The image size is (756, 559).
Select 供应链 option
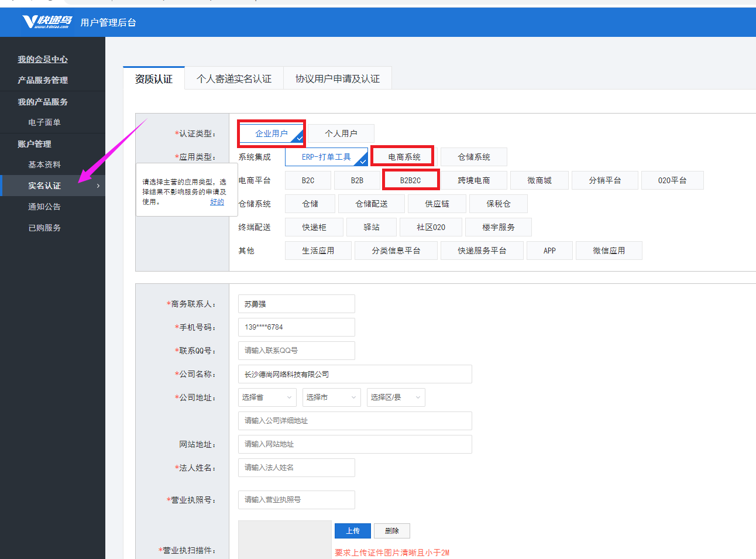coord(437,204)
